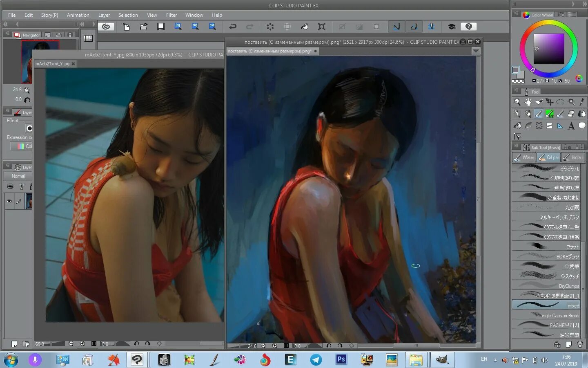Select transparent color checkered swatch
Viewport: 588px width, 368px height.
[x=518, y=81]
